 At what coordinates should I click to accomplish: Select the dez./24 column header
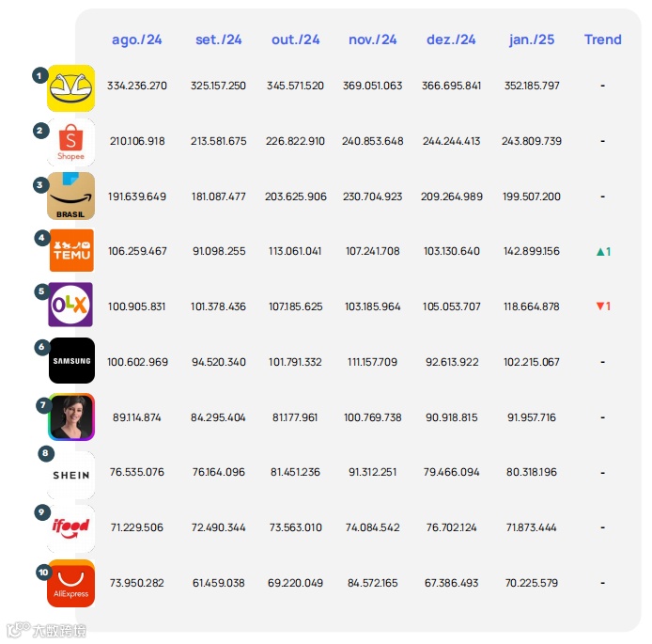(x=451, y=39)
